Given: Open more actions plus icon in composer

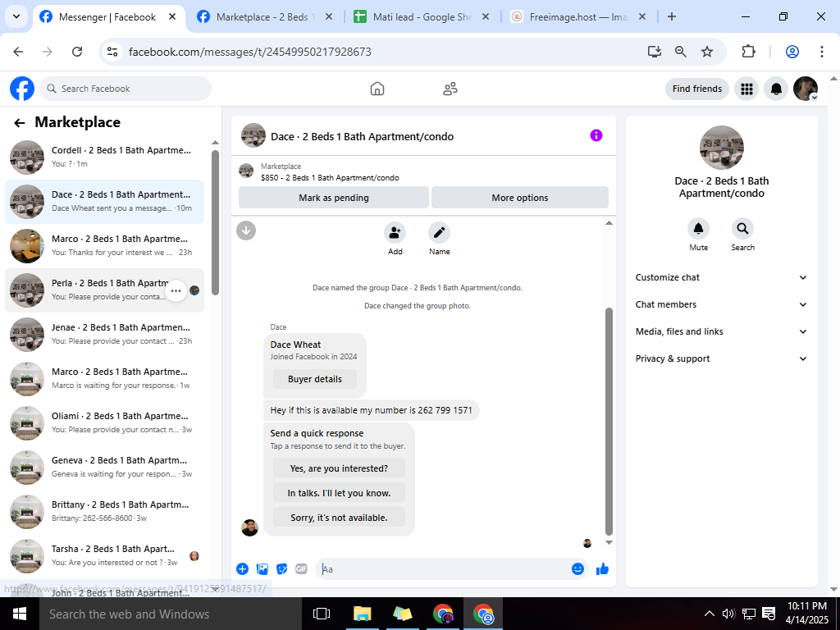Looking at the screenshot, I should coord(242,569).
